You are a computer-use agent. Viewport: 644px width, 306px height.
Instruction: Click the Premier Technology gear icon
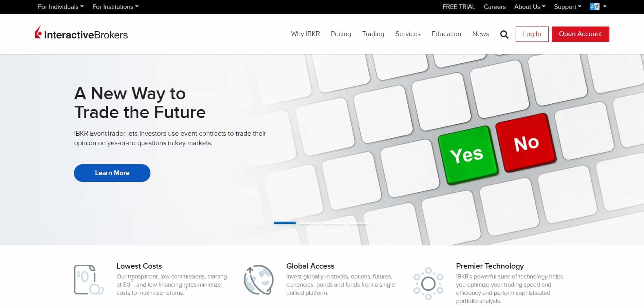point(428,283)
